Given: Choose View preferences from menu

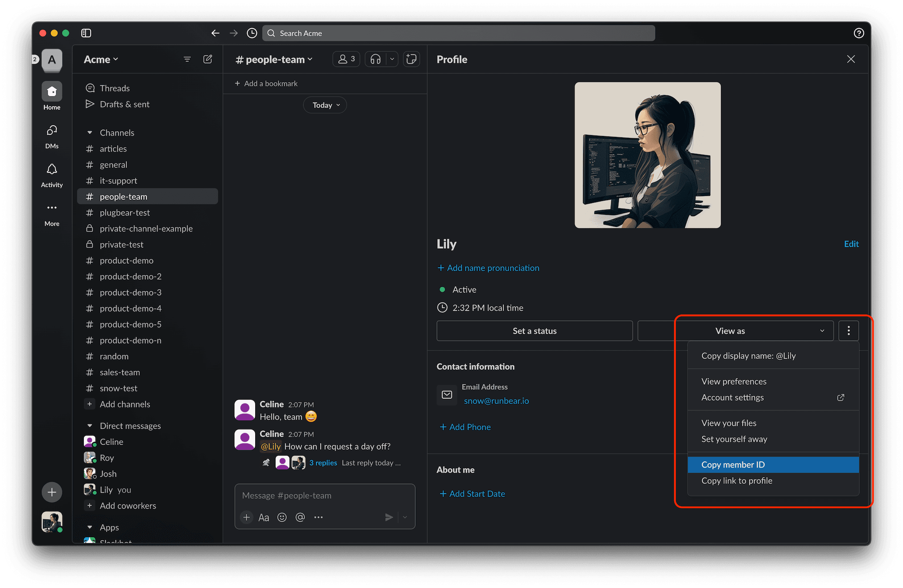Looking at the screenshot, I should click(x=773, y=381).
